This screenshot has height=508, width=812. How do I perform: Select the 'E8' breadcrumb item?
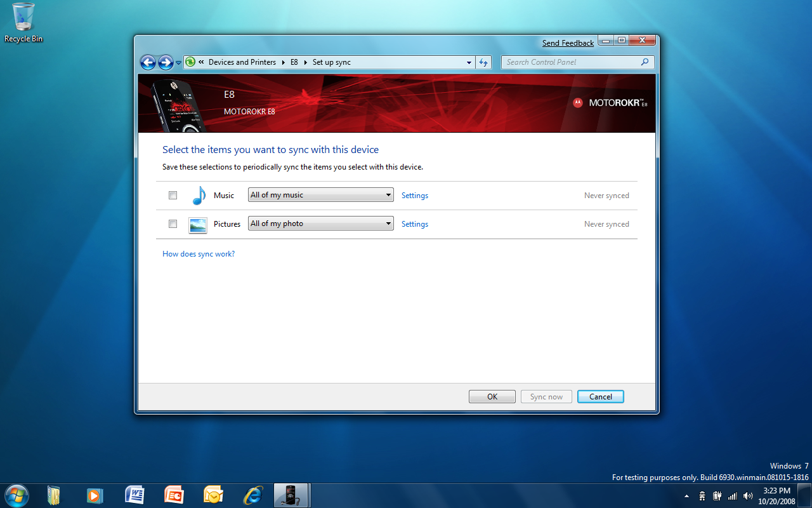coord(294,62)
